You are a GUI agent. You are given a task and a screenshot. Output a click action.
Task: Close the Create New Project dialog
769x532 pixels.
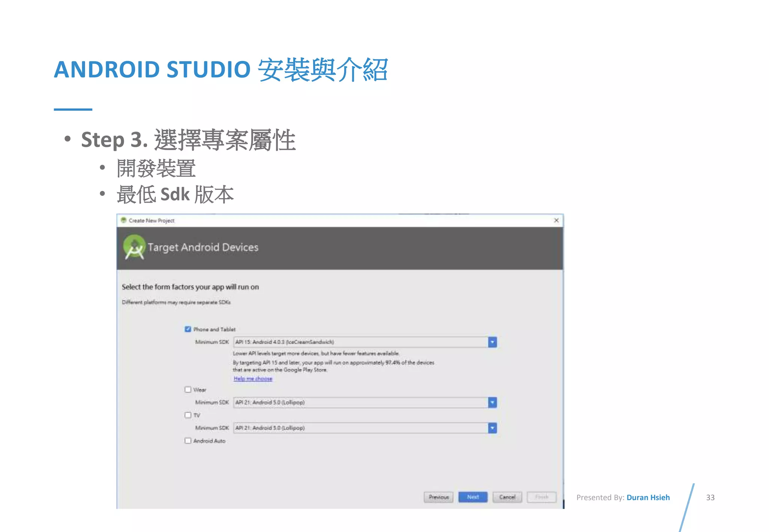tap(556, 220)
